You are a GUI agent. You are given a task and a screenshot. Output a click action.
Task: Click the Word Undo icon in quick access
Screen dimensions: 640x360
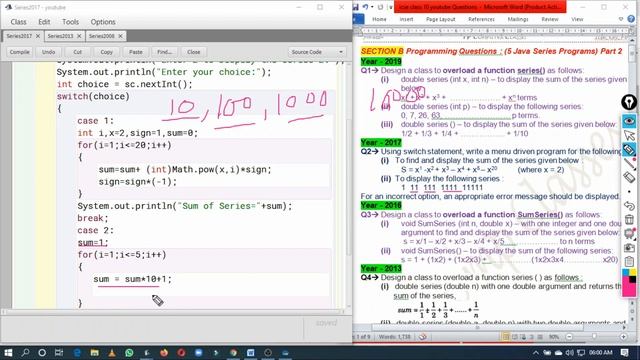pos(365,7)
